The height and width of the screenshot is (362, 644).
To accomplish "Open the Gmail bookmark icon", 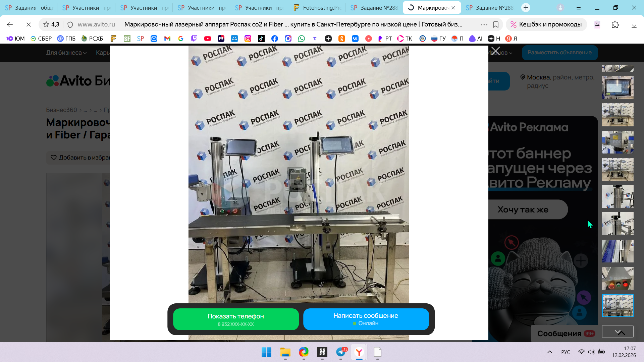I will [167, 39].
